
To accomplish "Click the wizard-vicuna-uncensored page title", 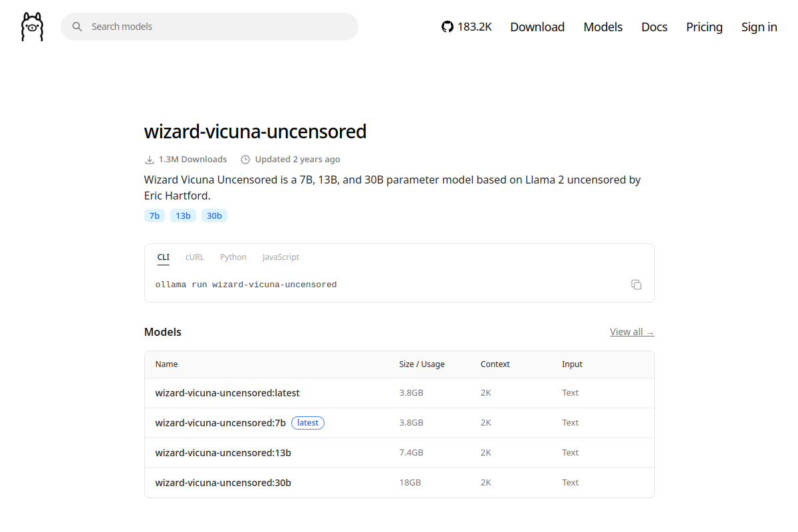I will (255, 132).
